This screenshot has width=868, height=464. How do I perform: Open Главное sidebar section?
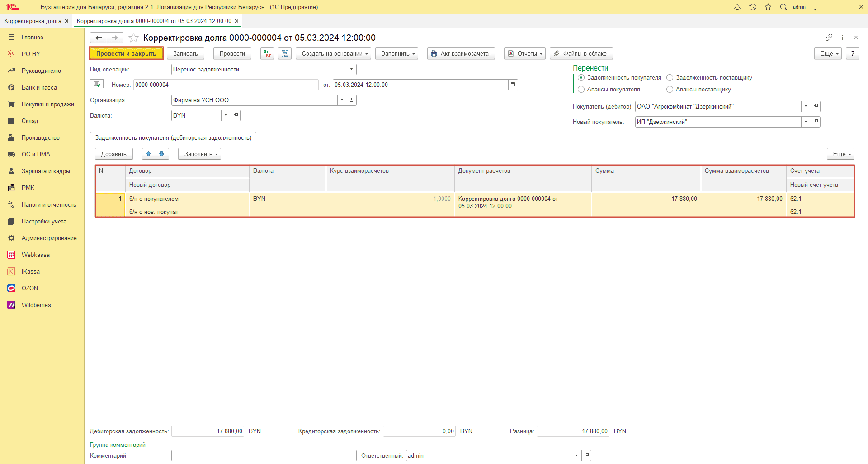(33, 37)
